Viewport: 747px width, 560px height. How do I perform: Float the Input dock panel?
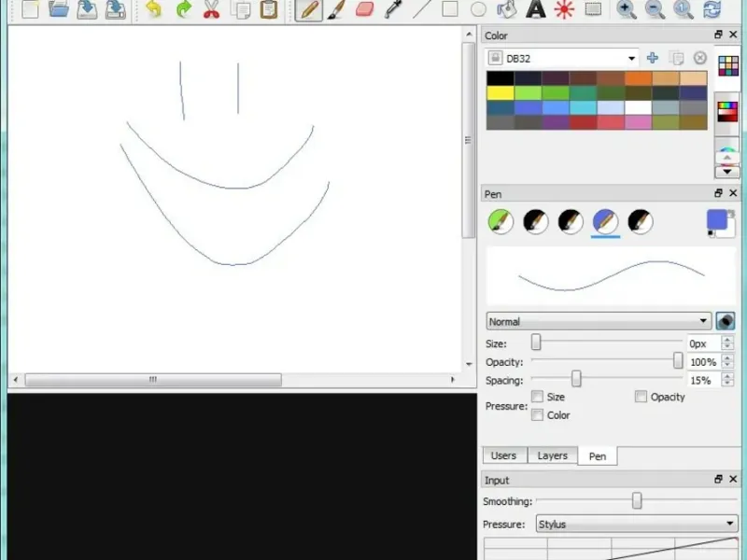tap(718, 479)
